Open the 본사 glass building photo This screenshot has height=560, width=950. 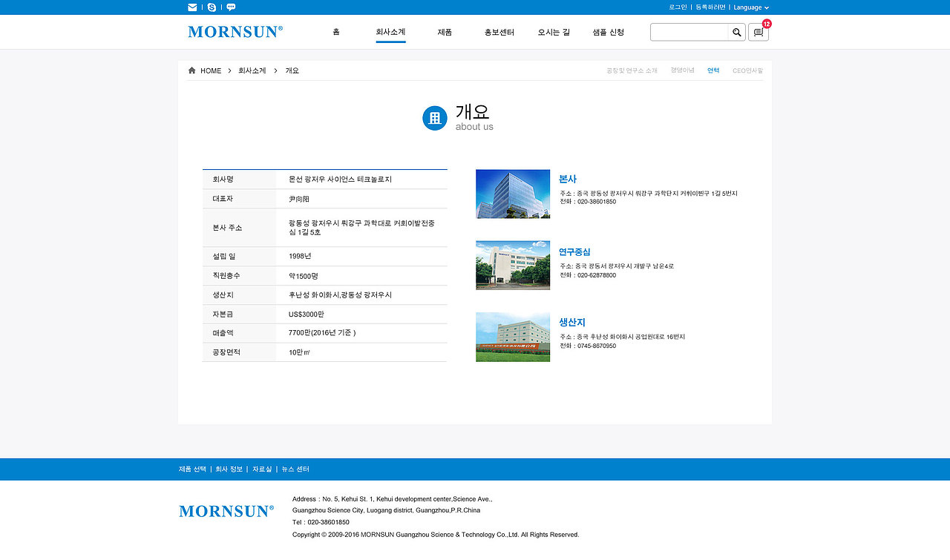(x=513, y=194)
